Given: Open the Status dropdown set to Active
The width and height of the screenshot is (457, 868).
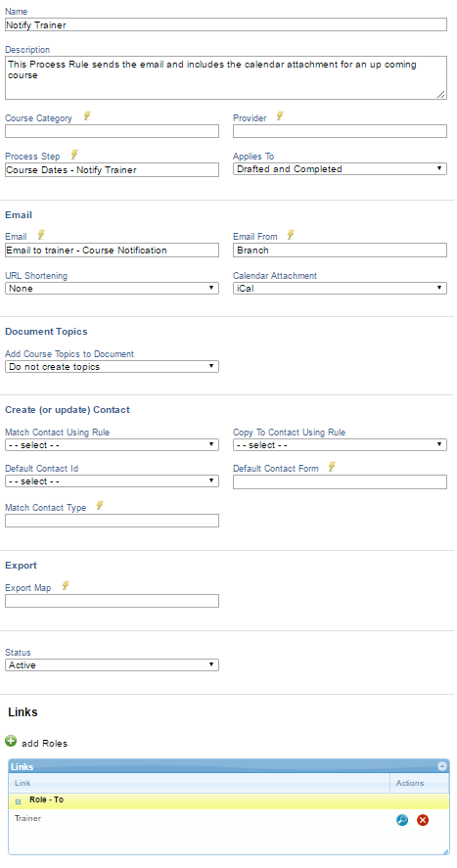Looking at the screenshot, I should coord(112,665).
